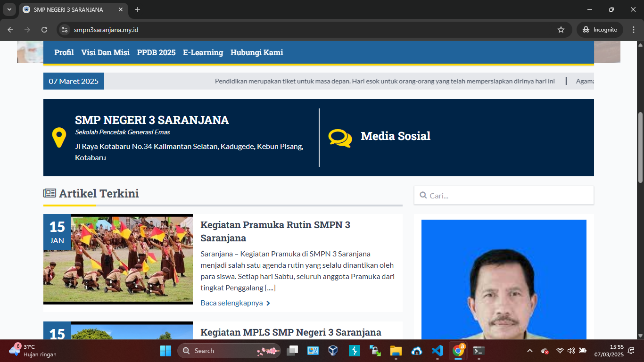
Task: Click the speaker volume tray icon
Action: (571, 351)
